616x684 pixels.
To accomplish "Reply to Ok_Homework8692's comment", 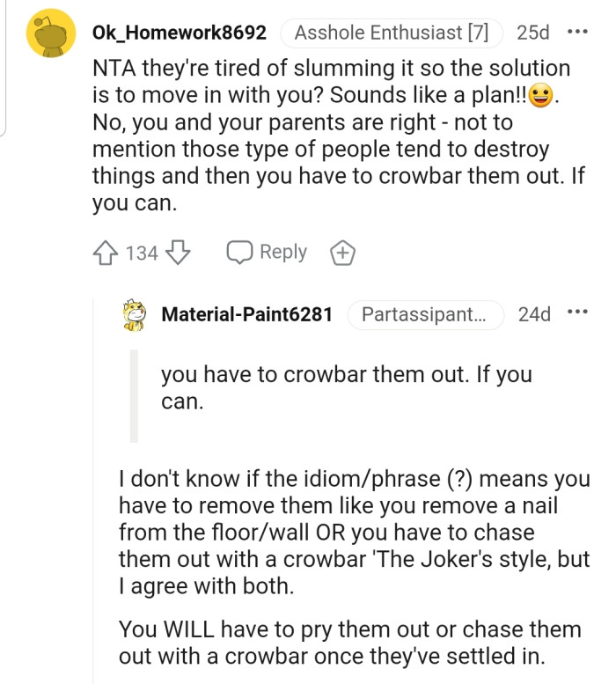I will pyautogui.click(x=268, y=253).
